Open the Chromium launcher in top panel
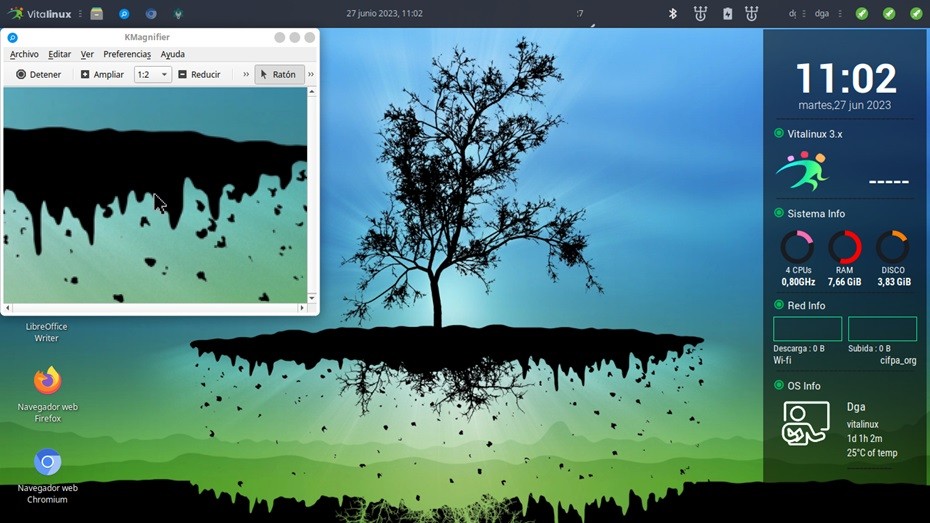This screenshot has height=523, width=930. click(x=151, y=14)
